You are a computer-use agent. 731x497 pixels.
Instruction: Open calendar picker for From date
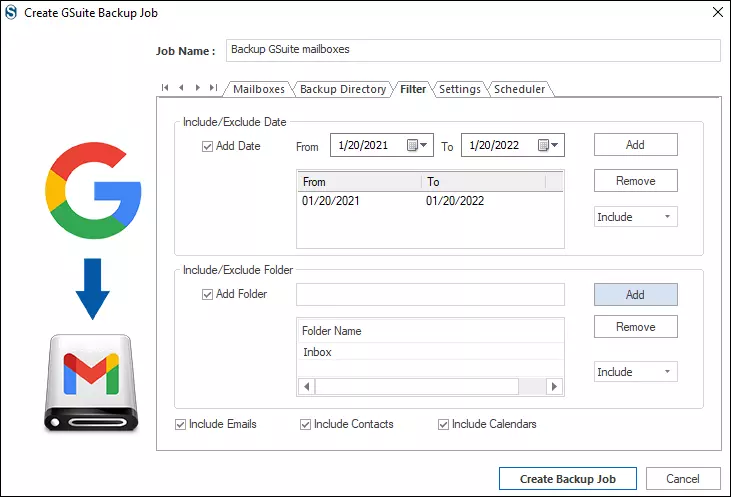pyautogui.click(x=417, y=145)
